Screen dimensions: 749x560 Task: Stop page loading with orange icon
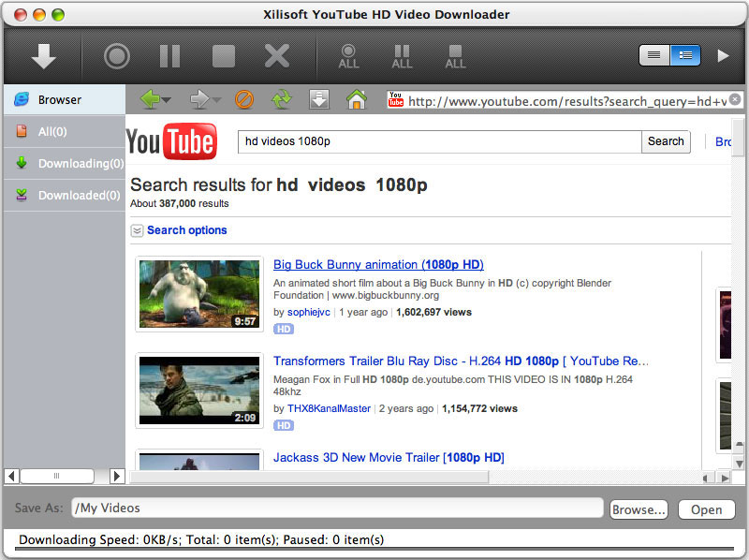pos(244,100)
